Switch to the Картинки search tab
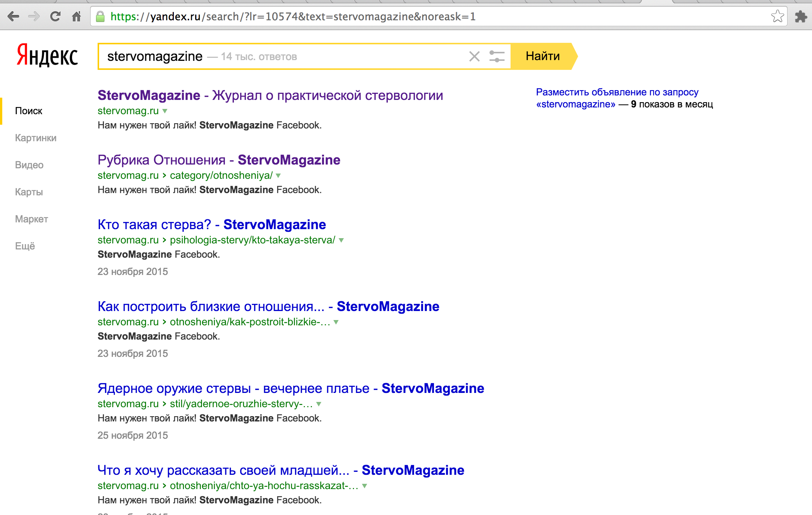The height and width of the screenshot is (515, 812). click(36, 138)
